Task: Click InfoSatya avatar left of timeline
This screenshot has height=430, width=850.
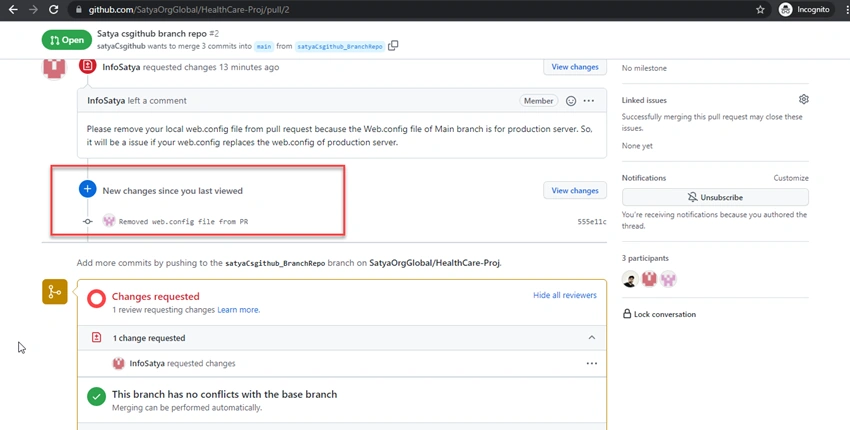Action: click(54, 69)
